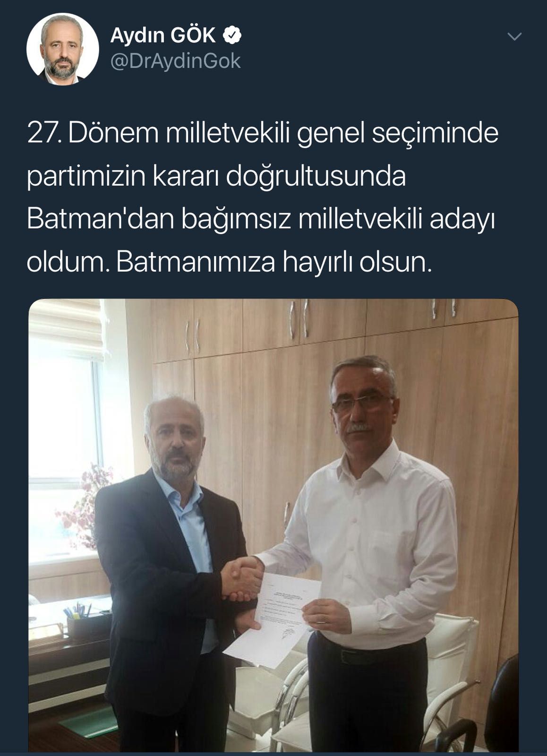Click the Aydın GÖK display name
Viewport: 547px width, 756px height.
[x=163, y=36]
